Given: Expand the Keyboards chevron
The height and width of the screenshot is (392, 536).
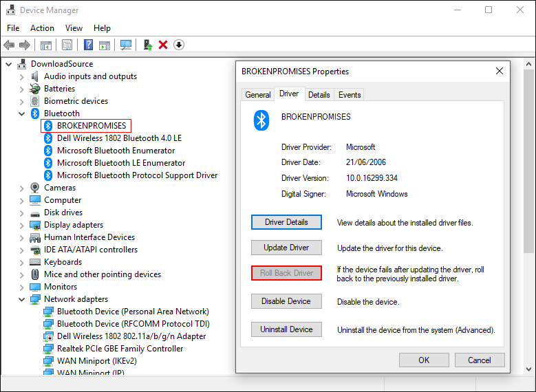Looking at the screenshot, I should tap(22, 263).
